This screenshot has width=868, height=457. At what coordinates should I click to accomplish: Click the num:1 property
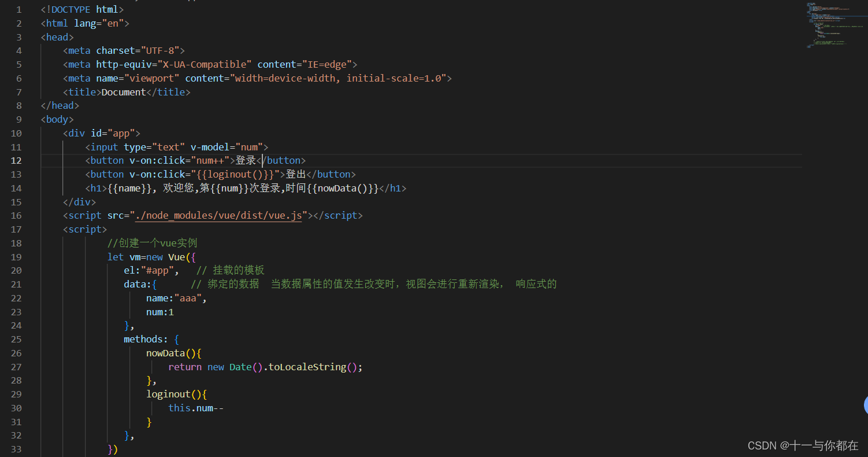pos(160,312)
